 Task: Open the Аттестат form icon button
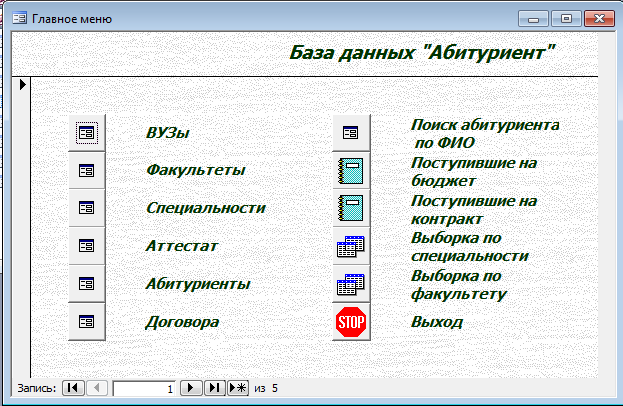point(87,246)
